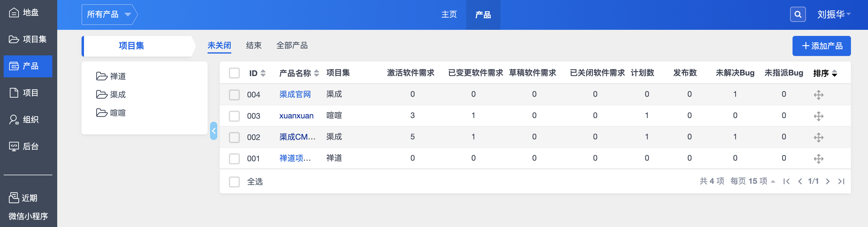The width and height of the screenshot is (868, 227).
Task: Click the 项目集 panel header
Action: 138,46
